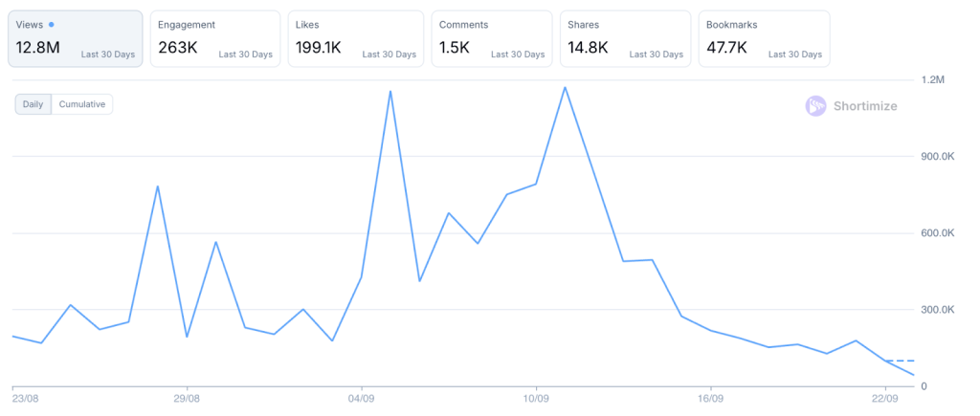The image size is (980, 416).
Task: Click the 29/08 date axis label
Action: [187, 399]
